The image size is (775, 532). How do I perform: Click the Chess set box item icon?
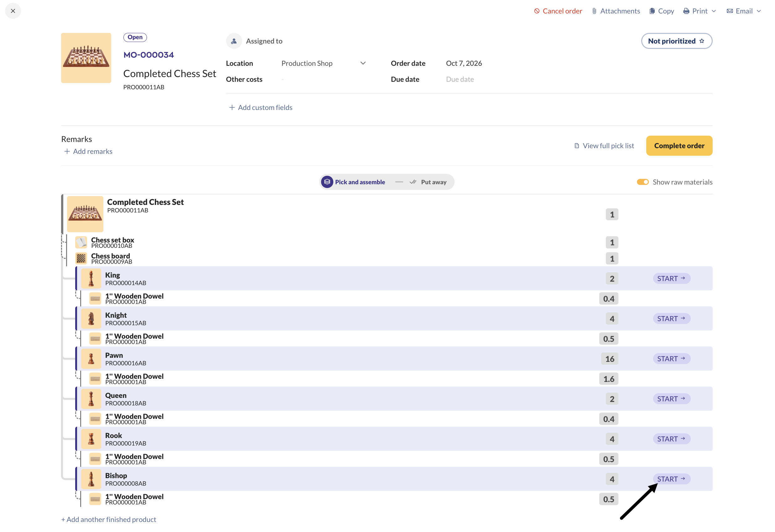81,243
